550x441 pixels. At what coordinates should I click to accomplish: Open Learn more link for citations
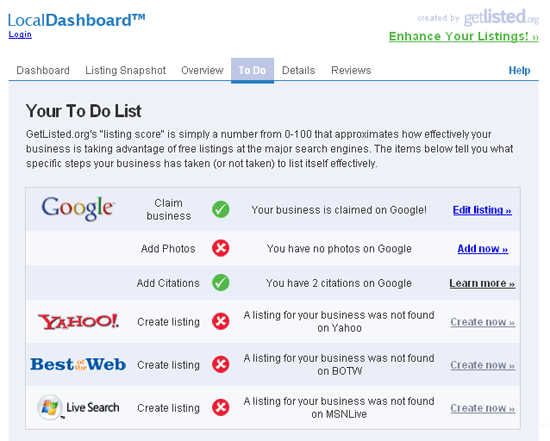482,283
